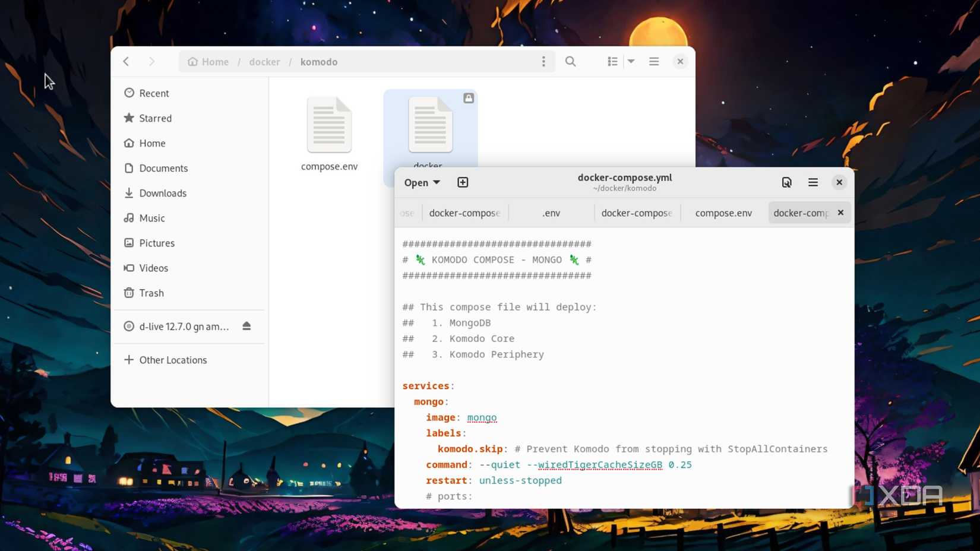Select the compose.env file icon
The image size is (980, 551).
coord(329,125)
